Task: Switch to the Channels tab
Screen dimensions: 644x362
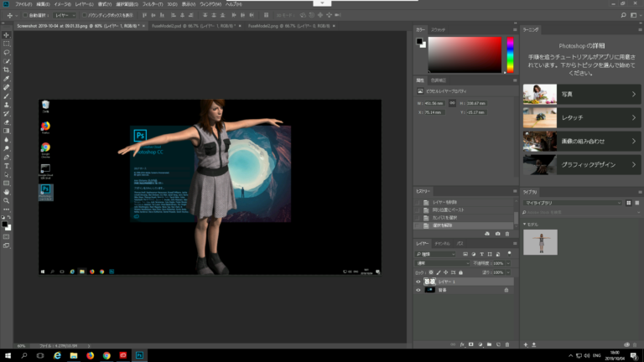Action: [x=442, y=243]
